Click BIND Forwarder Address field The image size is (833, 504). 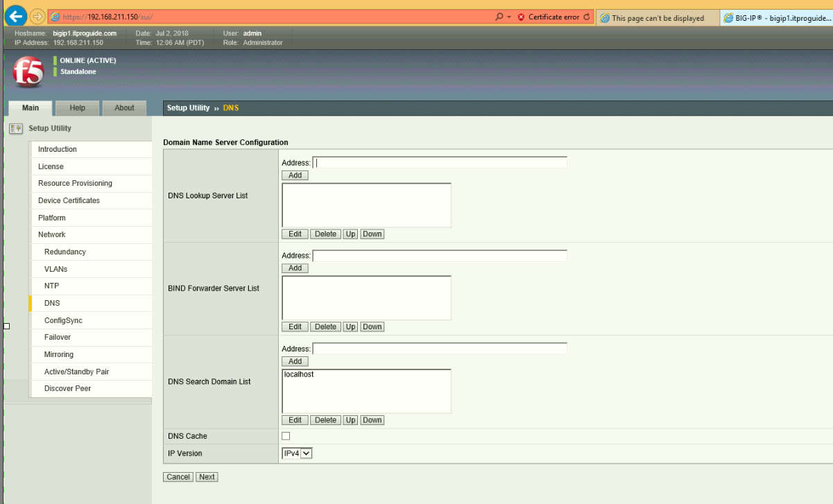click(x=440, y=256)
